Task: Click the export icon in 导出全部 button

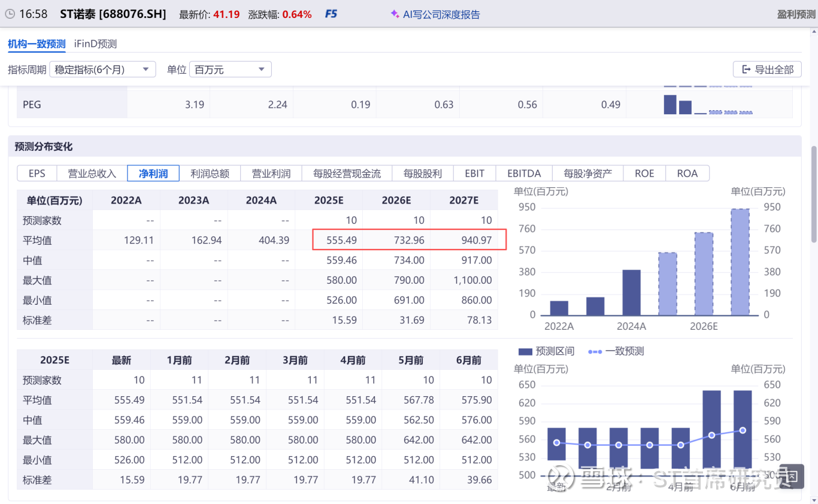Action: click(746, 69)
